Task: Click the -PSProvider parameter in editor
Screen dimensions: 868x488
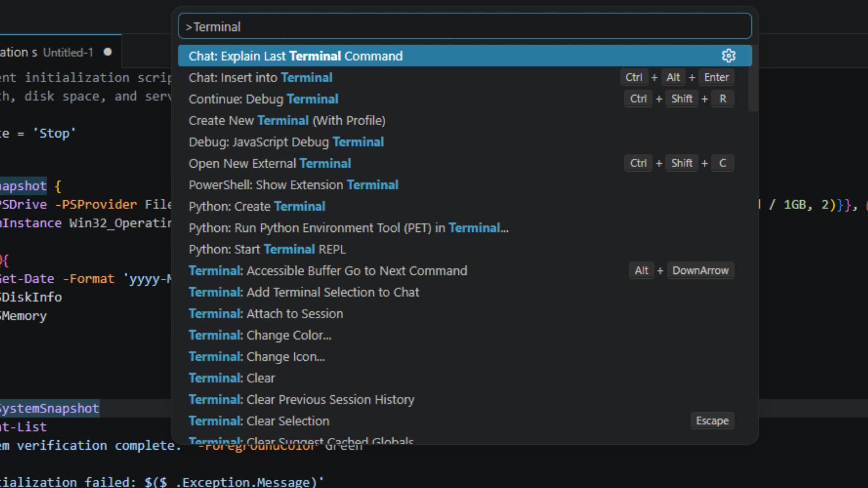Action: (95, 204)
